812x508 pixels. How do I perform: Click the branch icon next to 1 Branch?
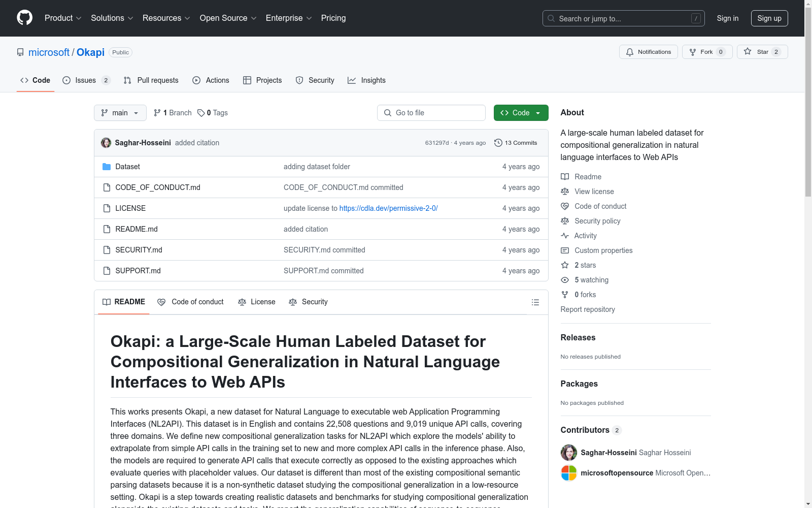(157, 113)
